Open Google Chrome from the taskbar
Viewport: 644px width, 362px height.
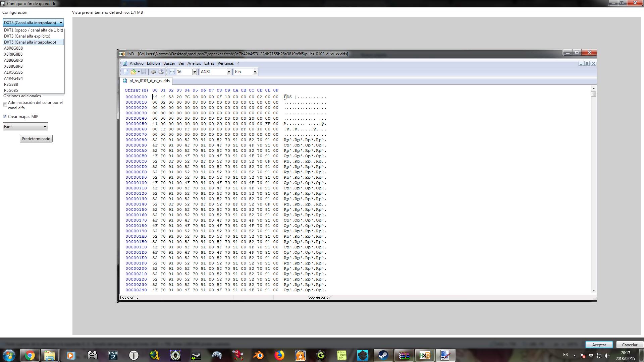click(30, 355)
